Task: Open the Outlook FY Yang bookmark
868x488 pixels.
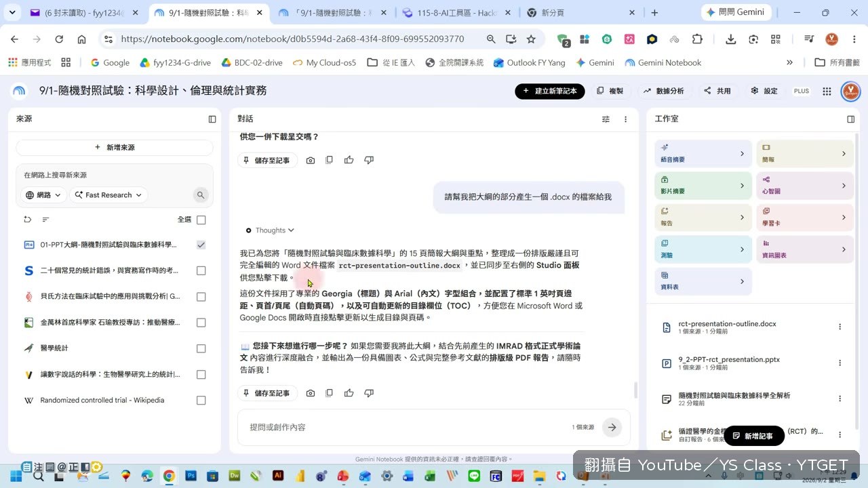Action: pyautogui.click(x=529, y=62)
